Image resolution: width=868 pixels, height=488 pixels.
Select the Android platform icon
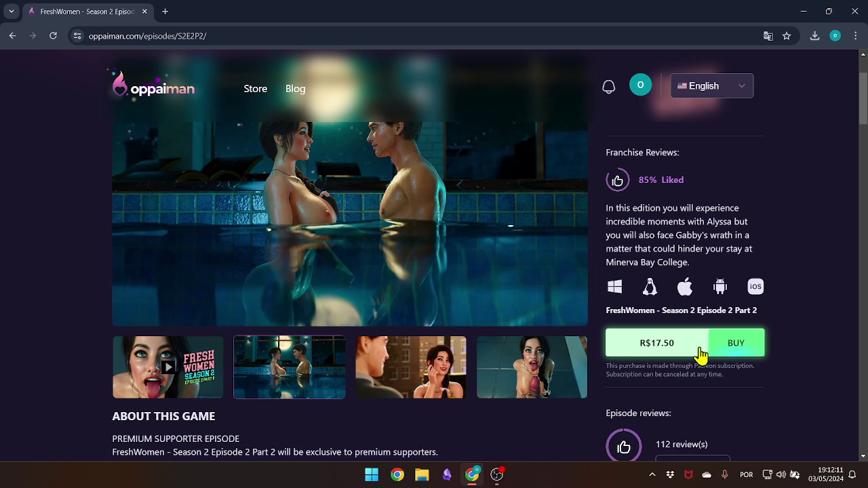[x=720, y=287]
